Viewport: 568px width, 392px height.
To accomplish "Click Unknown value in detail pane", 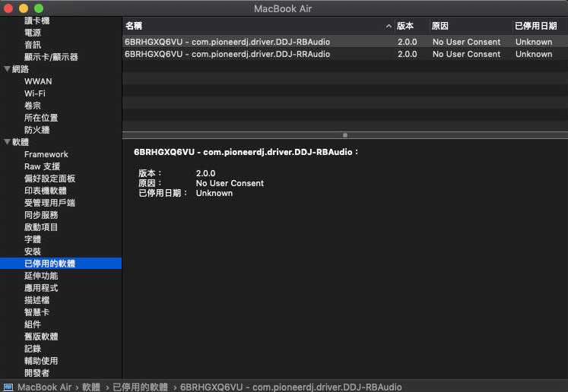I will (x=214, y=193).
